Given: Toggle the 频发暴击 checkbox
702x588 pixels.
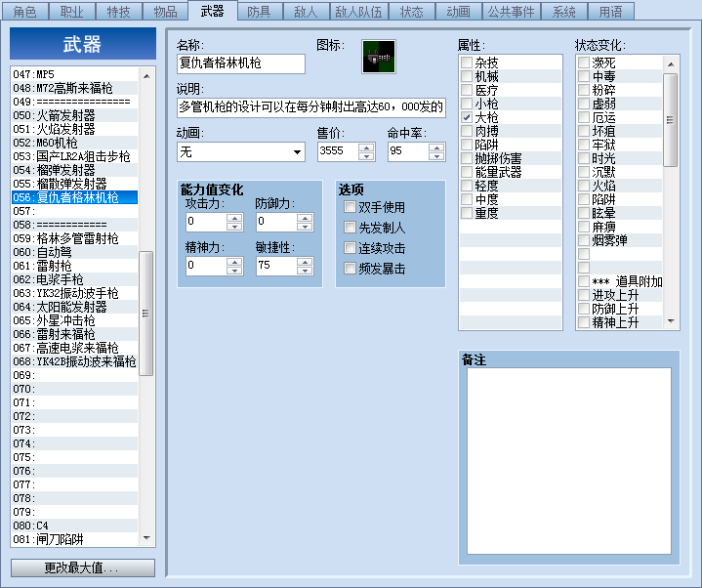Looking at the screenshot, I should click(x=350, y=269).
